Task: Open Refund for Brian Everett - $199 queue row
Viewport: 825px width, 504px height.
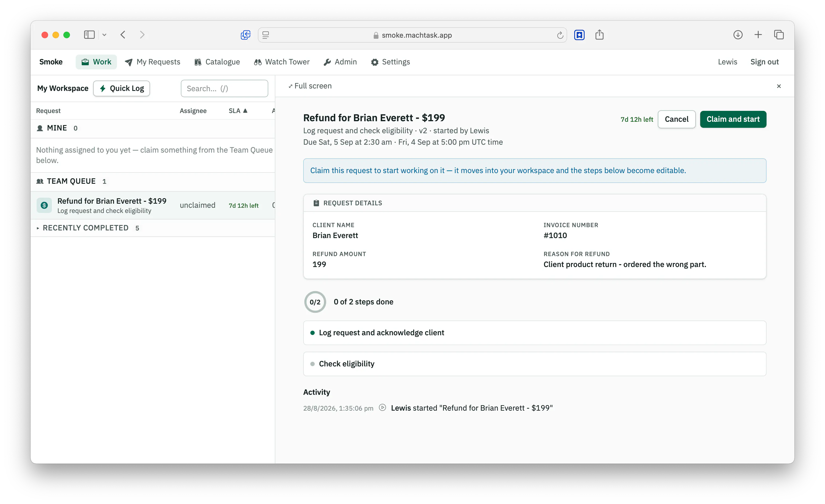Action: coord(153,206)
